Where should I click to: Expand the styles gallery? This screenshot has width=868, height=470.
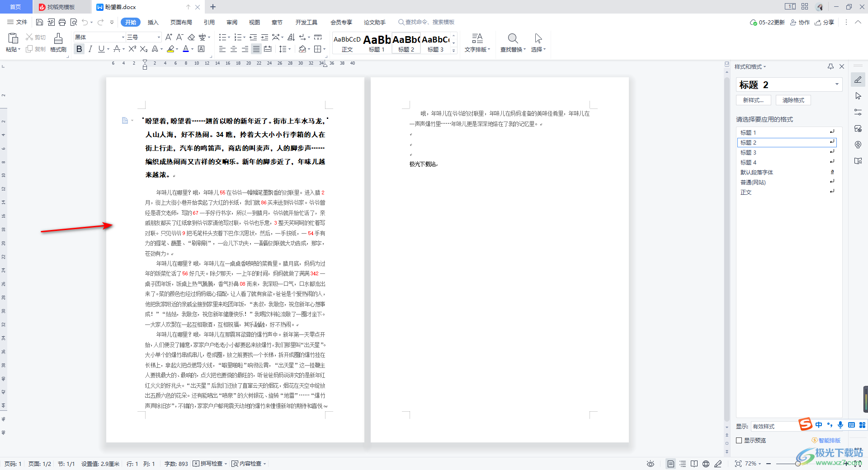pos(454,51)
